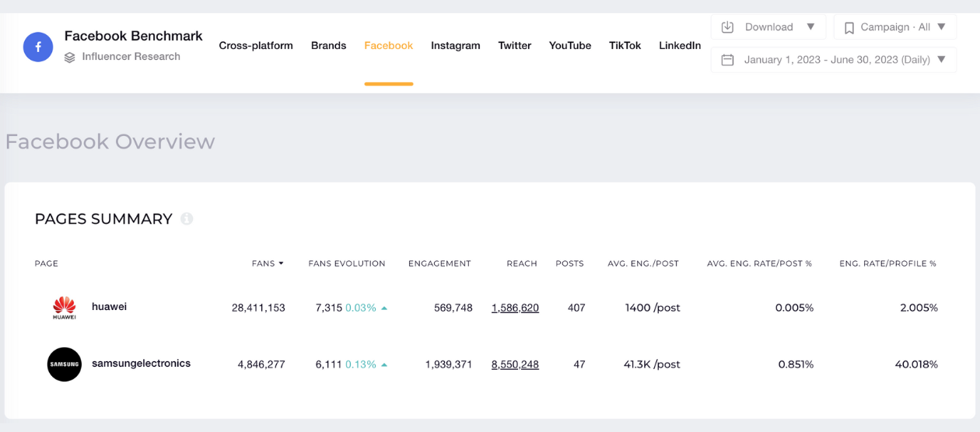Click the Facebook Benchmark title
Viewport: 980px width, 432px height.
[x=134, y=36]
